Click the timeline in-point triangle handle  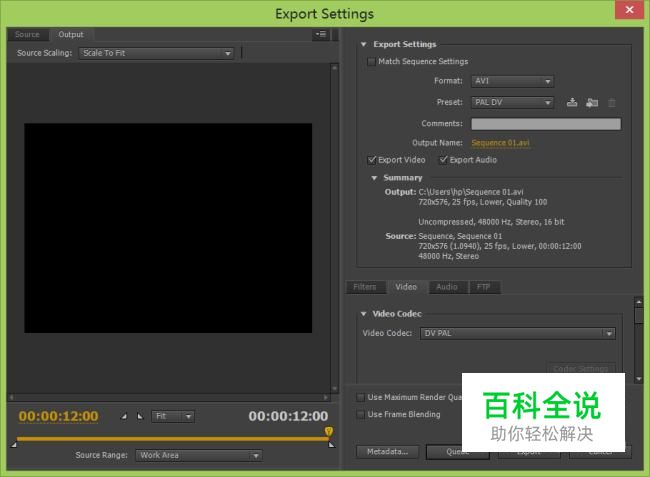(x=14, y=445)
